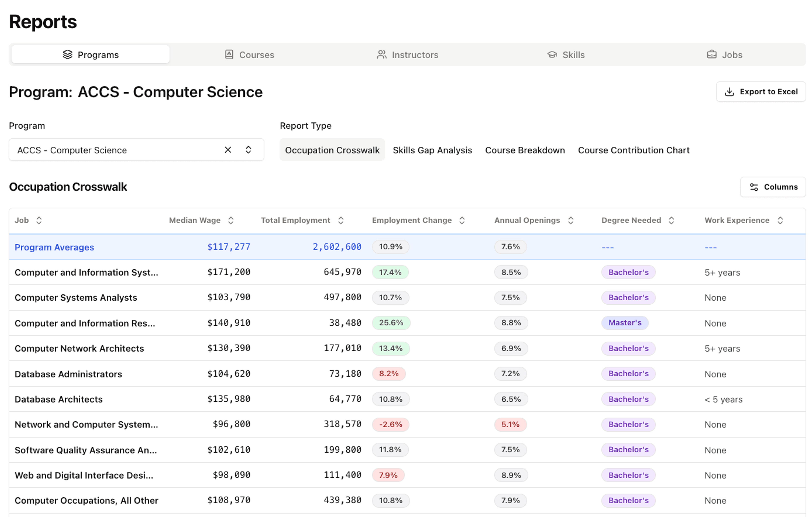This screenshot has height=517, width=812.
Task: Click the Master's degree badge
Action: tap(625, 323)
